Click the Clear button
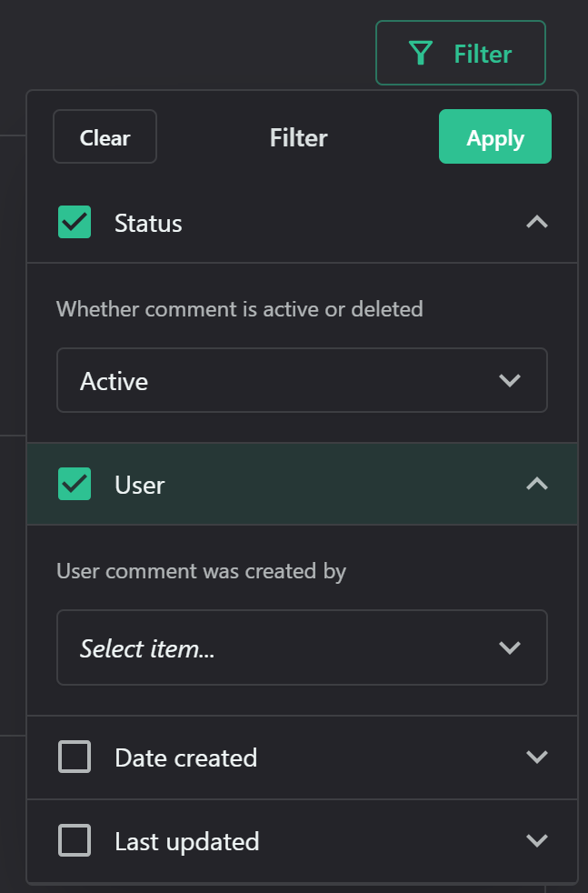The image size is (588, 893). (105, 136)
